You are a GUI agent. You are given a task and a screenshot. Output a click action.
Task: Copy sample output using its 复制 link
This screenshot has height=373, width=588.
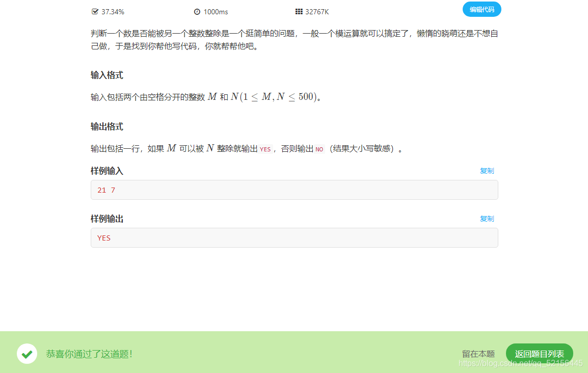(487, 219)
